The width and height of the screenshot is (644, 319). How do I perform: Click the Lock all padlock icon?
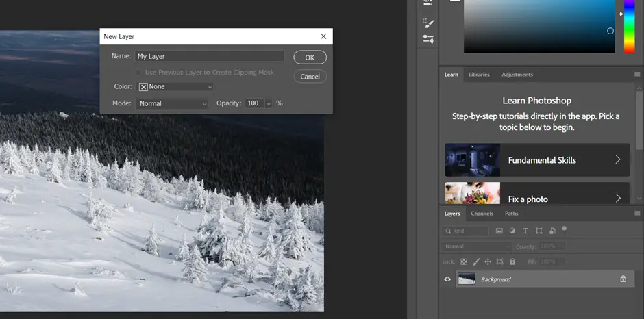pyautogui.click(x=512, y=261)
